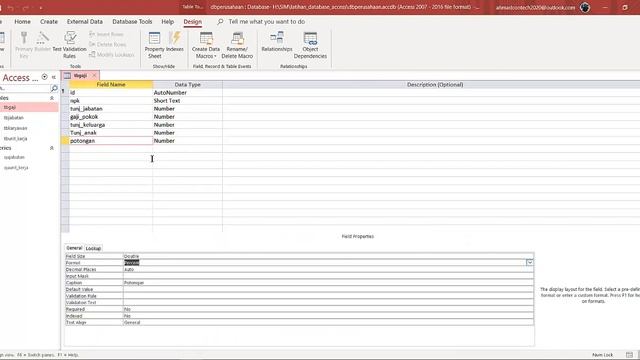Screen dimensions: 640x360
Task: Click Modify Lookups in the ribbon
Action: coord(111,54)
